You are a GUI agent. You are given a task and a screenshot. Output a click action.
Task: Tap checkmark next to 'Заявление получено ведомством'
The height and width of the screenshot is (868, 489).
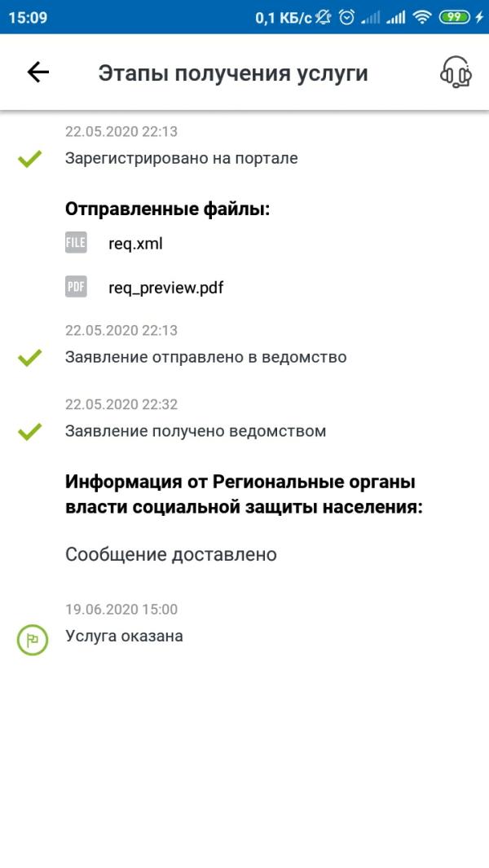point(29,431)
